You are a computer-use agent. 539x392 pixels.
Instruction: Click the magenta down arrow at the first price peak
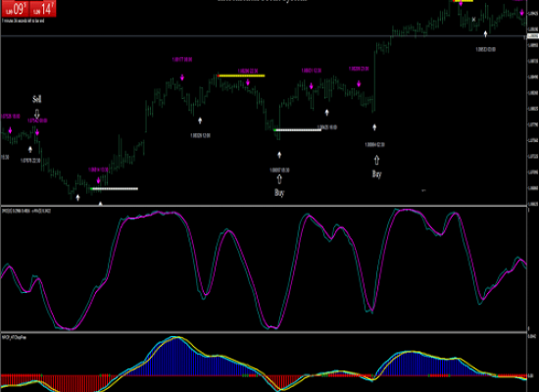[x=182, y=77]
